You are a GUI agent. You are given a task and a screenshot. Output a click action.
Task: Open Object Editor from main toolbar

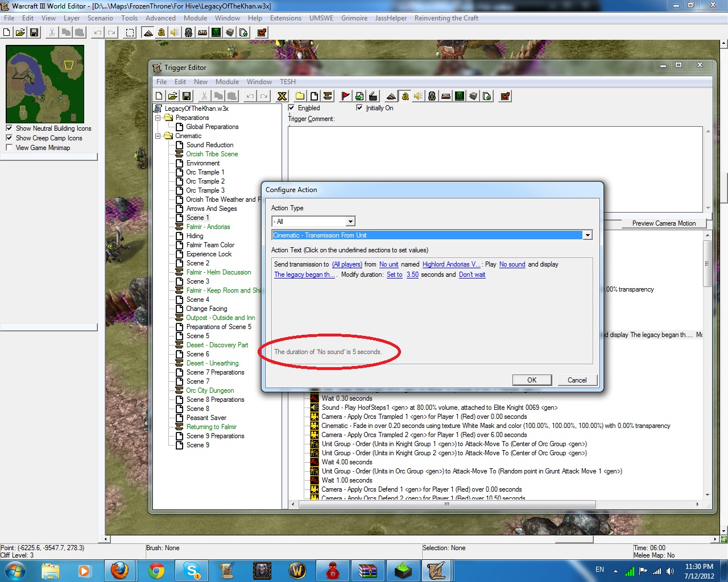[189, 32]
